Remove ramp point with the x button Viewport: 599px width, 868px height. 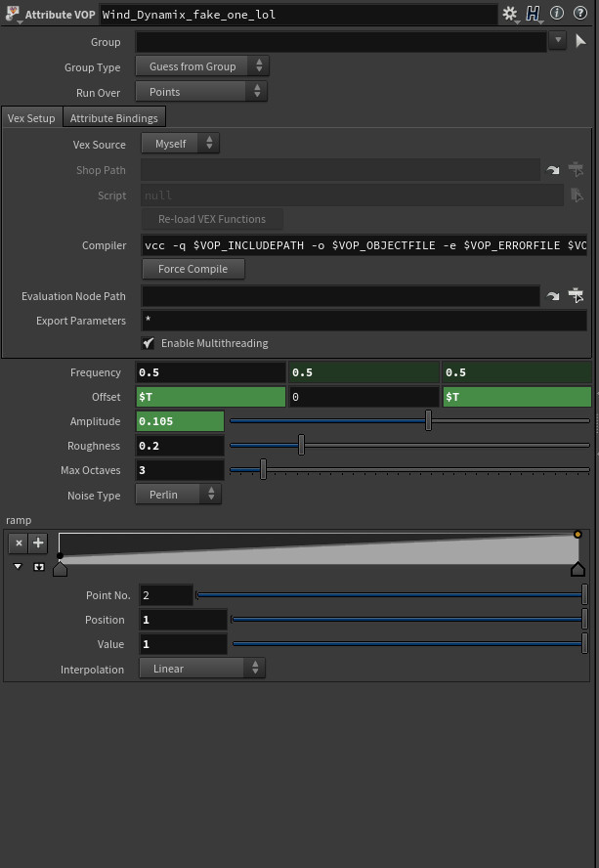(19, 543)
